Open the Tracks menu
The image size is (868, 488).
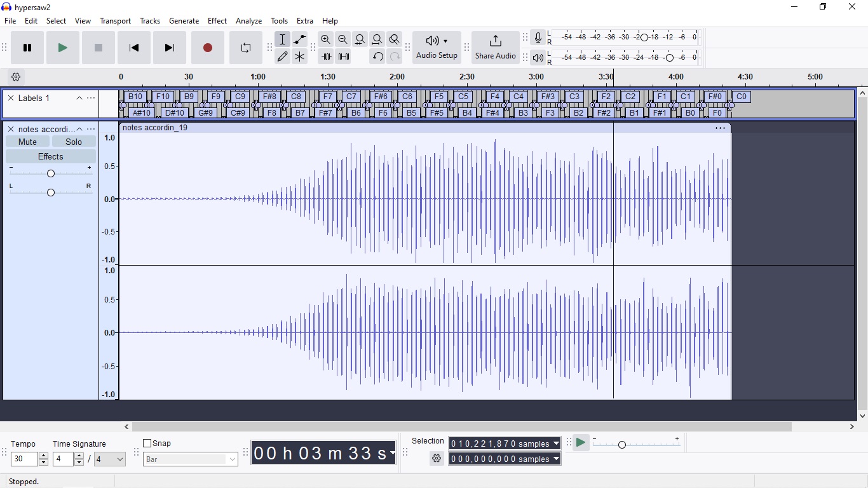point(150,21)
